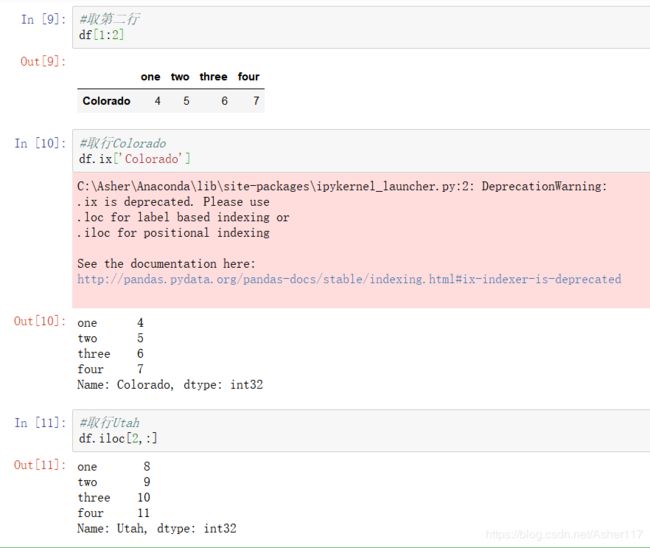The image size is (650, 548).
Task: Click the Out[9] output prompt
Action: 43,61
